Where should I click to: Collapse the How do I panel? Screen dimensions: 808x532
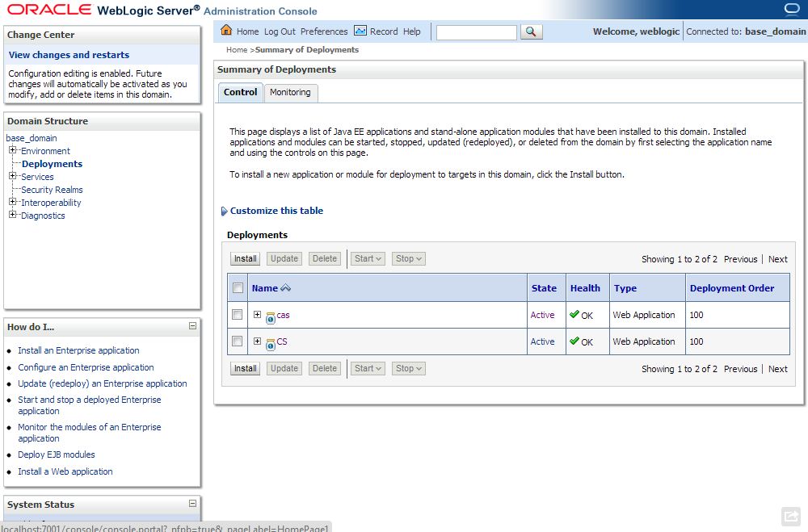pos(194,327)
